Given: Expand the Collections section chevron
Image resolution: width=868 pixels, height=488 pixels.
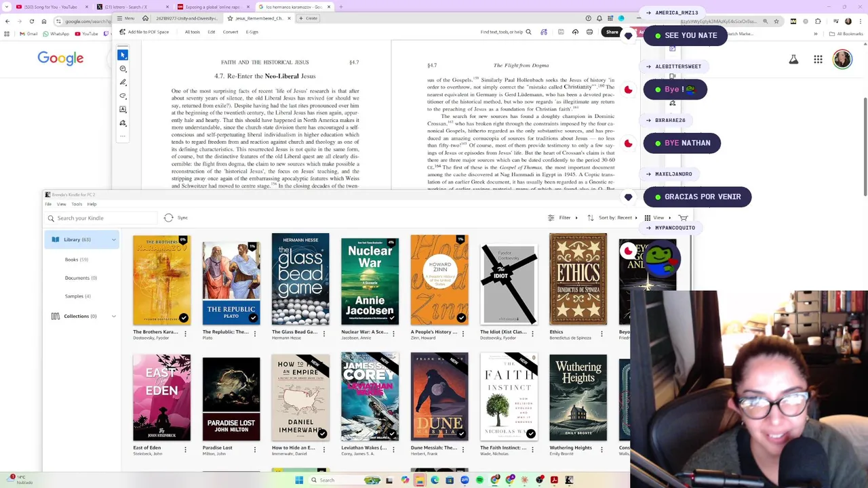Looking at the screenshot, I should click(x=113, y=317).
